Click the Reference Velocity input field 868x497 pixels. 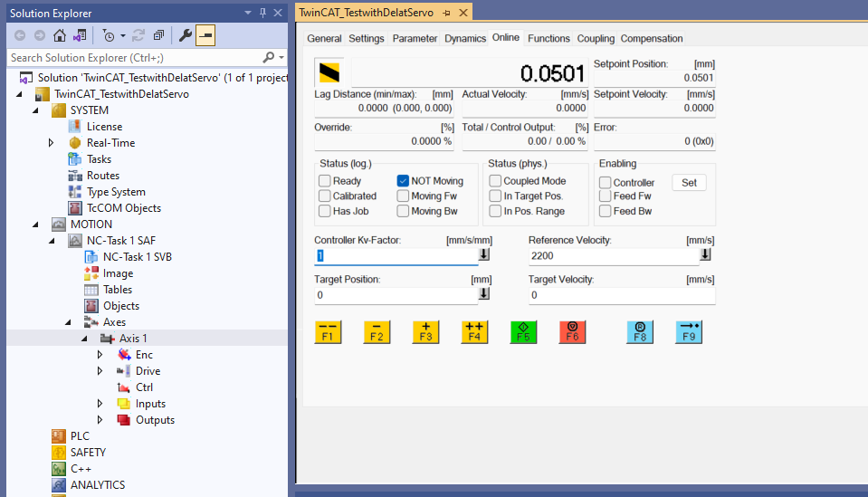pyautogui.click(x=614, y=255)
